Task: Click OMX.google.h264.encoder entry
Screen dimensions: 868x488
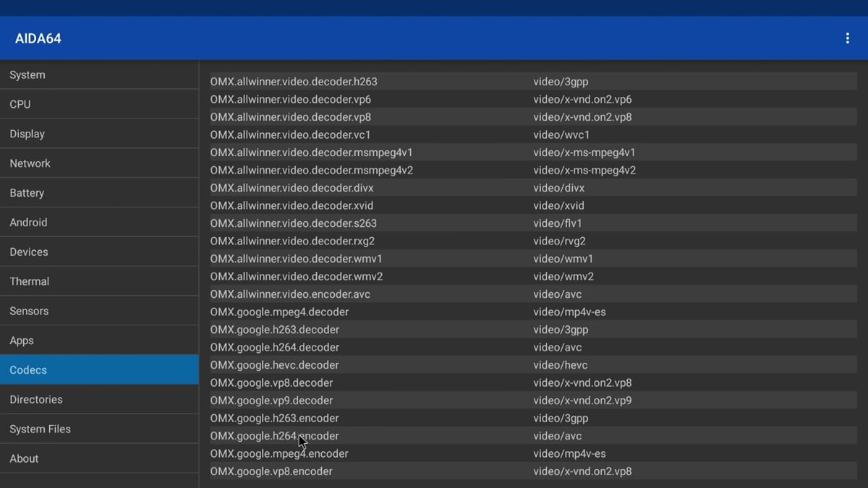Action: pos(533,436)
